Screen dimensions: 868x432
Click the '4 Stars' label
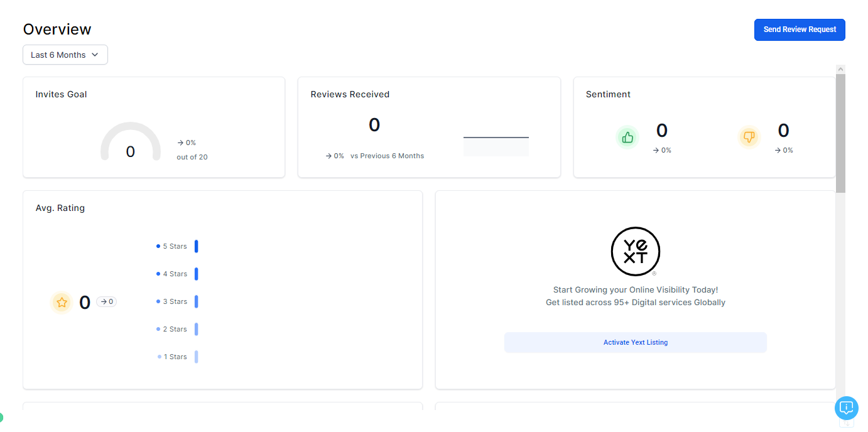point(175,274)
